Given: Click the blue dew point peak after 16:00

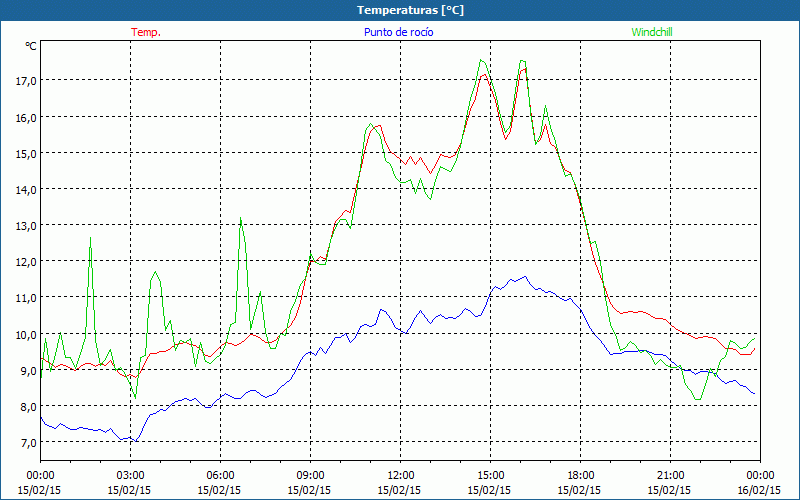Looking at the screenshot, I should 525,277.
